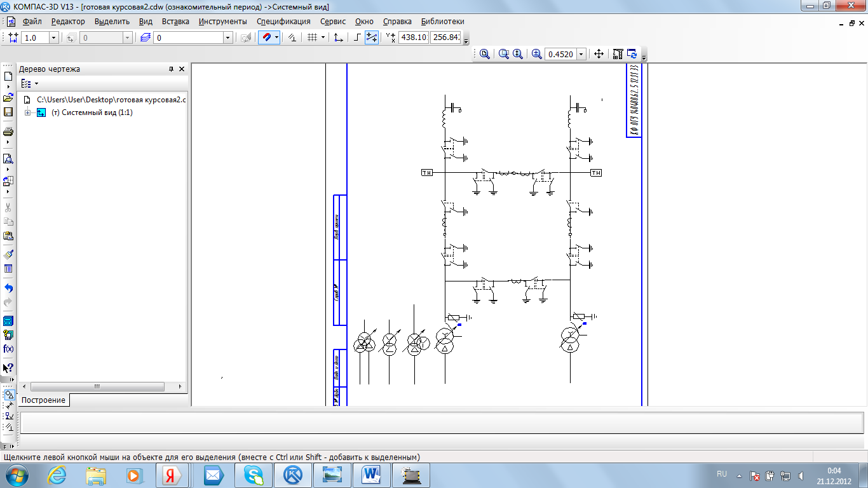This screenshot has width=868, height=488.
Task: Open the grid options dropdown arrow
Action: [x=323, y=38]
